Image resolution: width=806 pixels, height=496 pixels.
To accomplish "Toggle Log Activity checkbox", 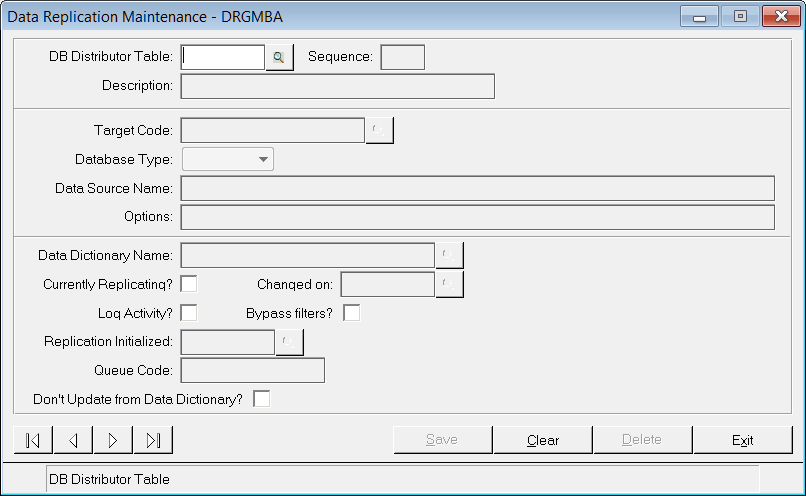I will (x=189, y=313).
